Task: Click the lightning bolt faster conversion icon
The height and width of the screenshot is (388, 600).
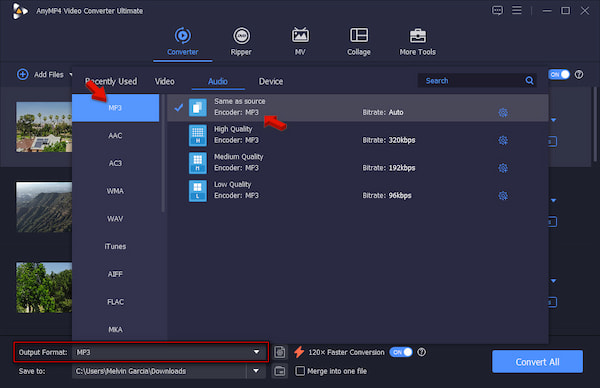Action: point(299,352)
